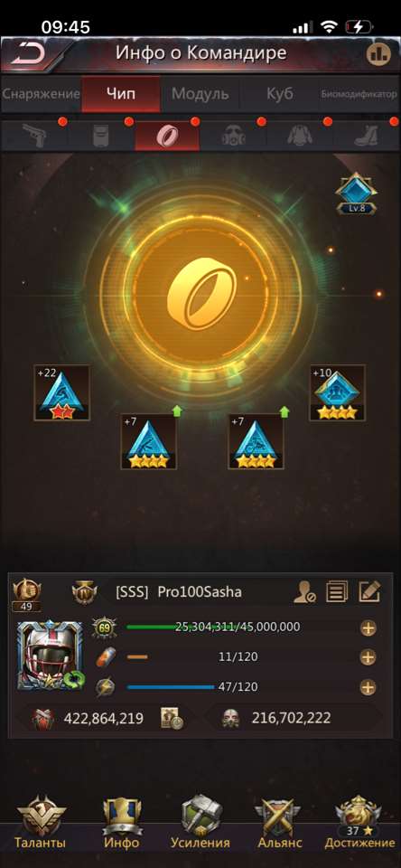Viewport: 401px width, 868px height.
Task: Select the jacket armor slot icon
Action: pyautogui.click(x=299, y=136)
